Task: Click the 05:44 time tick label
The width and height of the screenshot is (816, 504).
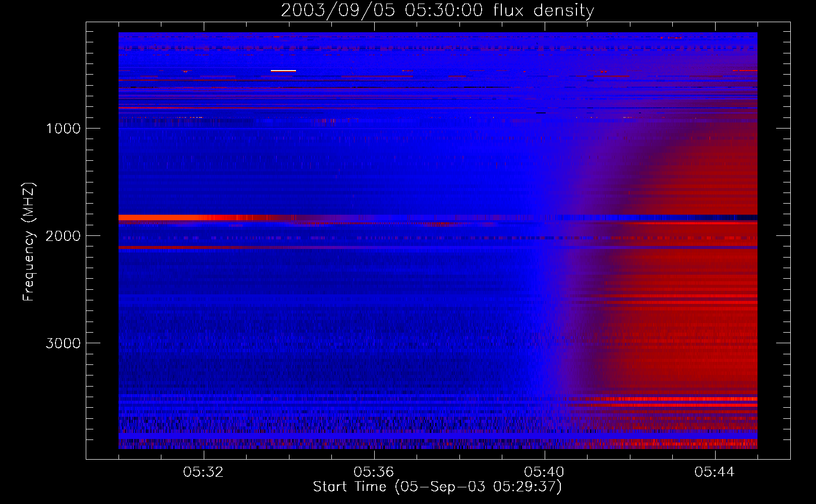Action: pyautogui.click(x=715, y=472)
